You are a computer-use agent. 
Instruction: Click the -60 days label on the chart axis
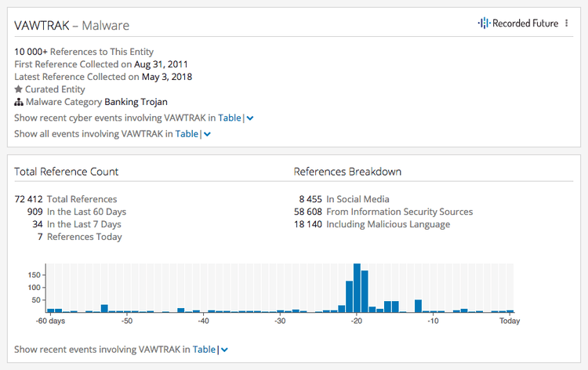point(51,321)
